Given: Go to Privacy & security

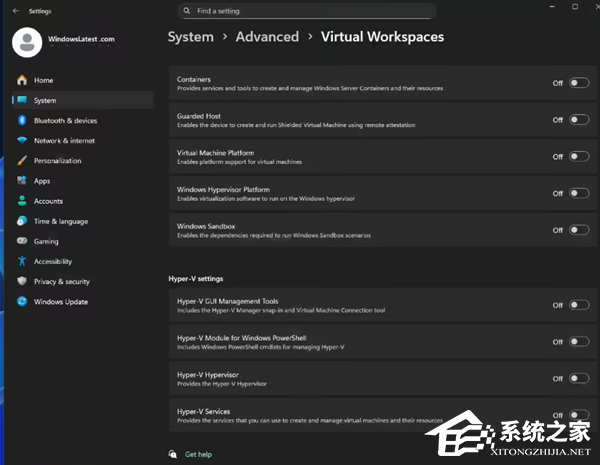Looking at the screenshot, I should (x=83, y=281).
